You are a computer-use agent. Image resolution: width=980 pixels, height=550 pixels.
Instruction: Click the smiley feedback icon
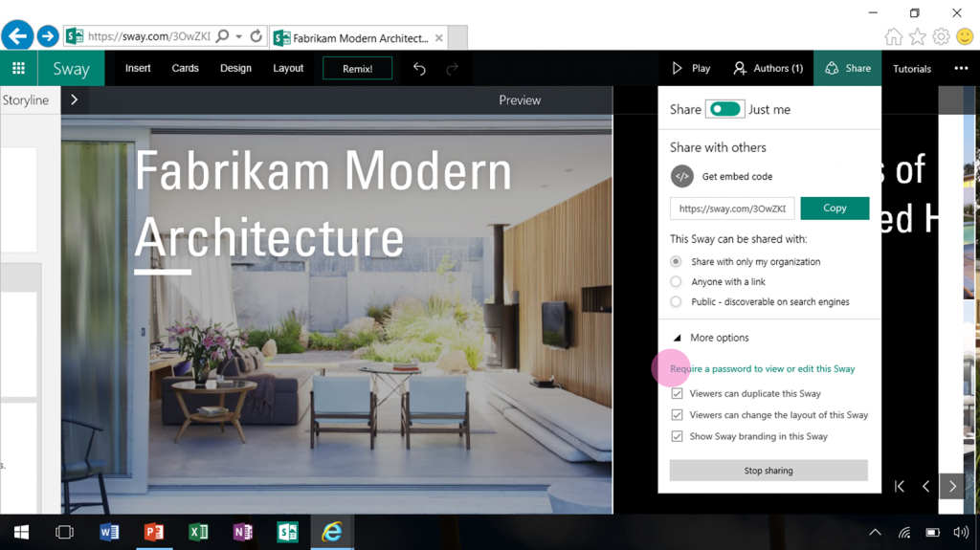tap(965, 36)
